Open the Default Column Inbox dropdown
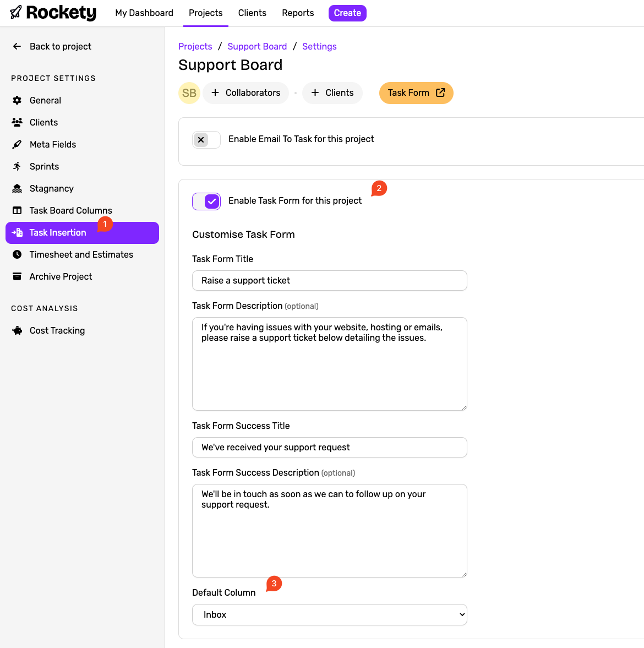Viewport: 644px width, 648px height. click(330, 614)
